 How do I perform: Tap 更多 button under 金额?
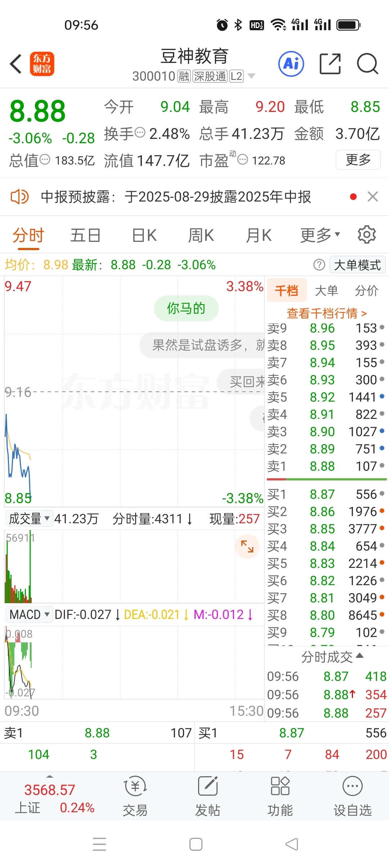pos(358,159)
